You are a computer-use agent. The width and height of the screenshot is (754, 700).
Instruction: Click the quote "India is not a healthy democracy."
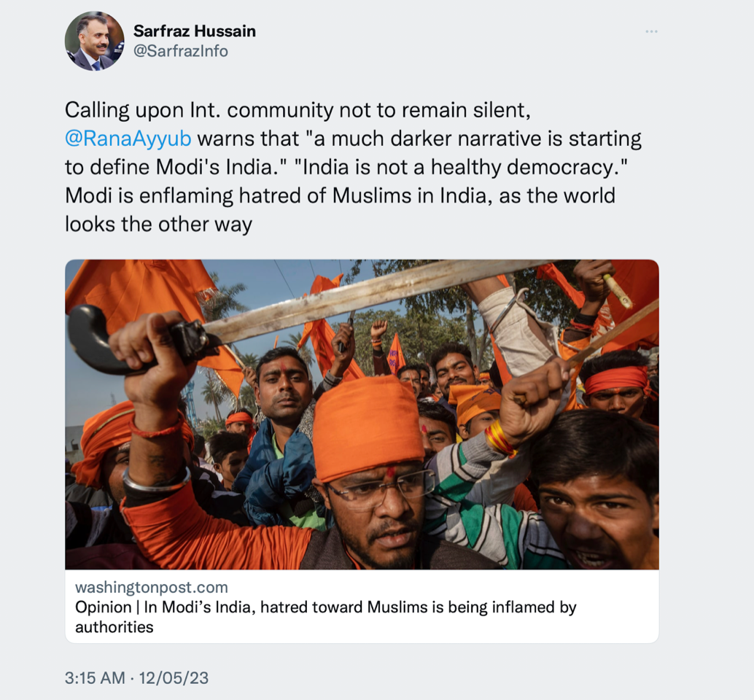tap(461, 167)
